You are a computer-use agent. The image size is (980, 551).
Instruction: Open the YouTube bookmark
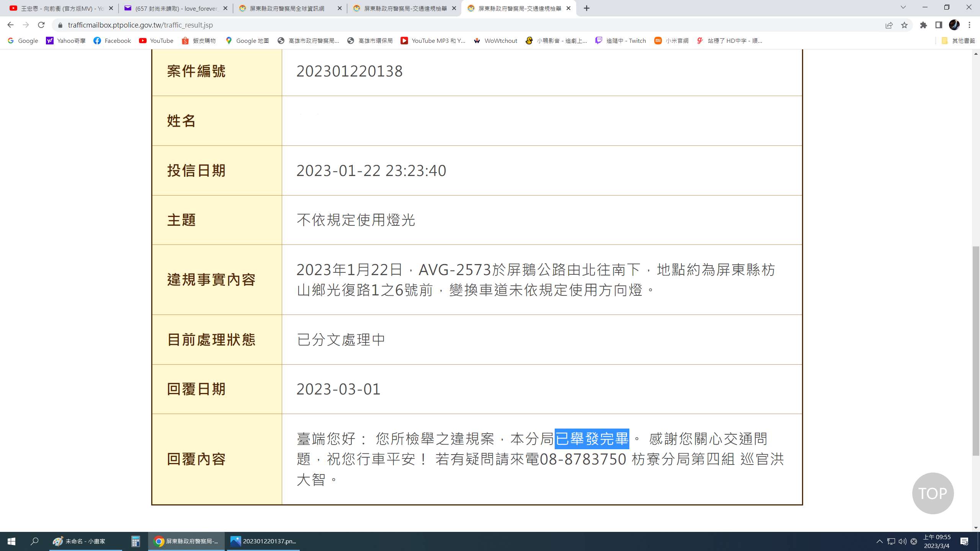pyautogui.click(x=156, y=41)
